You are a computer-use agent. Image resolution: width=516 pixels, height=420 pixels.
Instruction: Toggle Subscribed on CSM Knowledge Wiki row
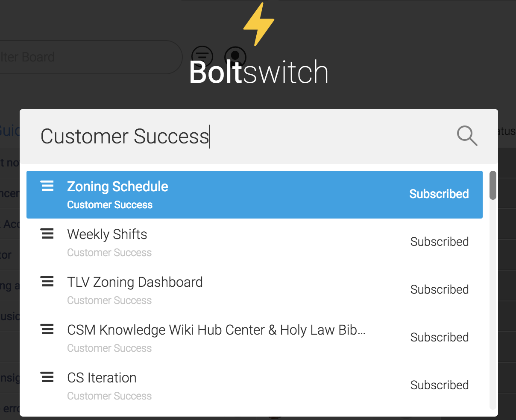point(440,337)
